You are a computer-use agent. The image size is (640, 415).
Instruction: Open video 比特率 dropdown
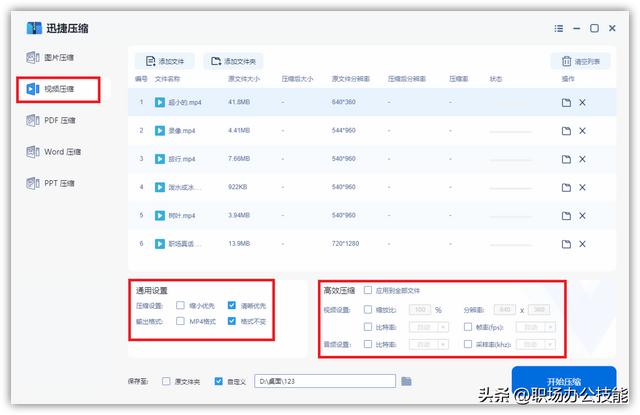click(429, 327)
